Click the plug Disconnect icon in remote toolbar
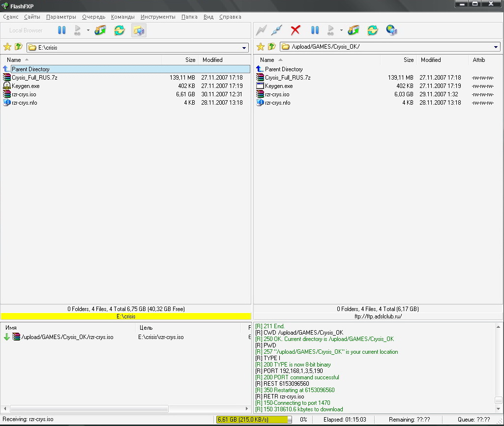This screenshot has width=504, height=426. (277, 30)
